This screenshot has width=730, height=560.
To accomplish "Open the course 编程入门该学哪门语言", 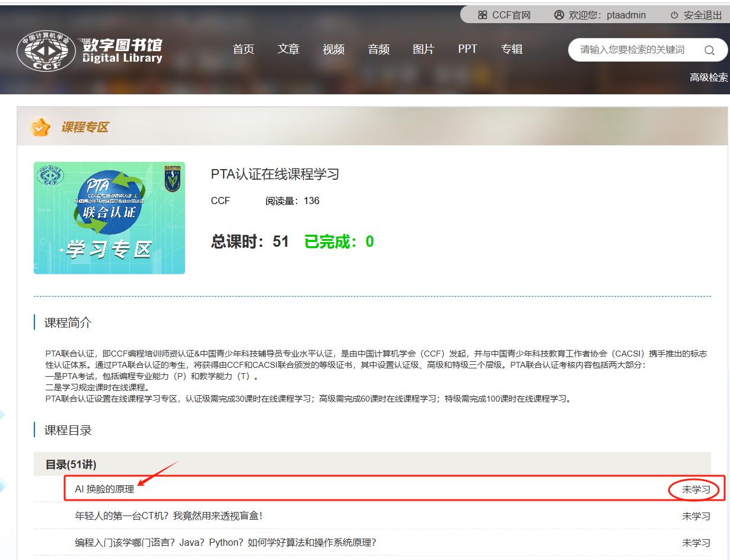I will click(225, 543).
